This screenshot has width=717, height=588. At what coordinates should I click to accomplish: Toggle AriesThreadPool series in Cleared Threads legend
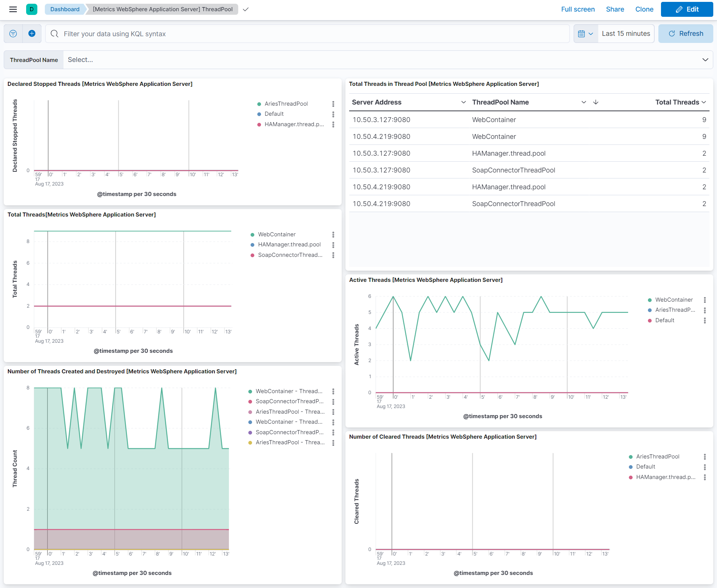(658, 457)
